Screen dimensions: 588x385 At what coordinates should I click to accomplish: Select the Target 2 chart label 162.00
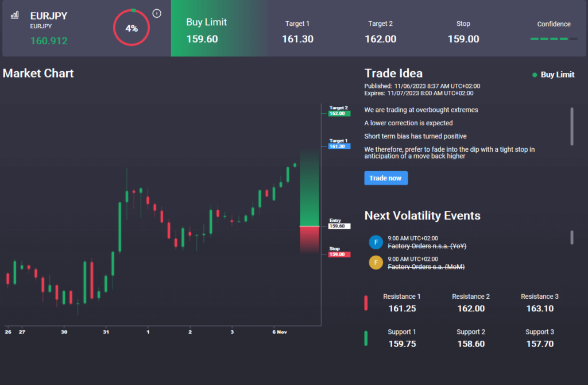point(338,113)
